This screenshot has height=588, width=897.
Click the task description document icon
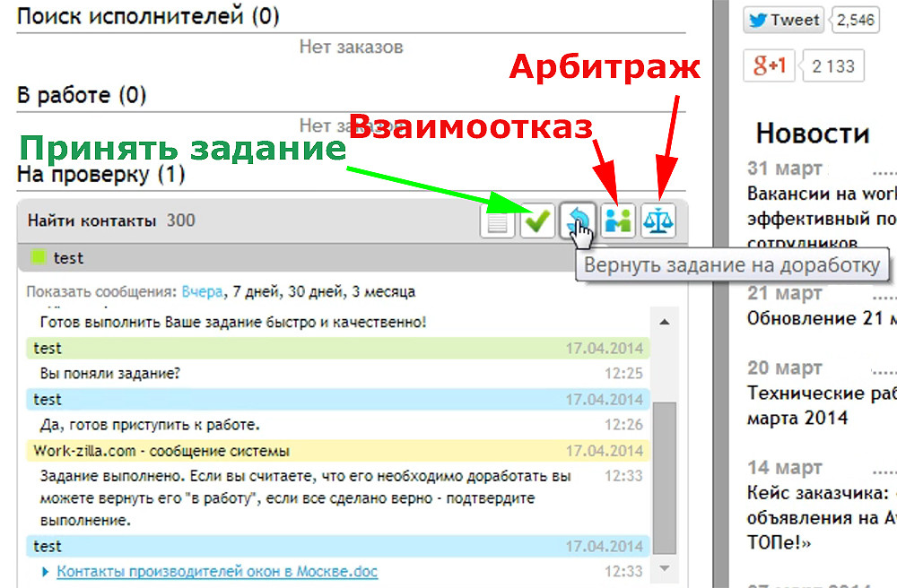pos(498,220)
